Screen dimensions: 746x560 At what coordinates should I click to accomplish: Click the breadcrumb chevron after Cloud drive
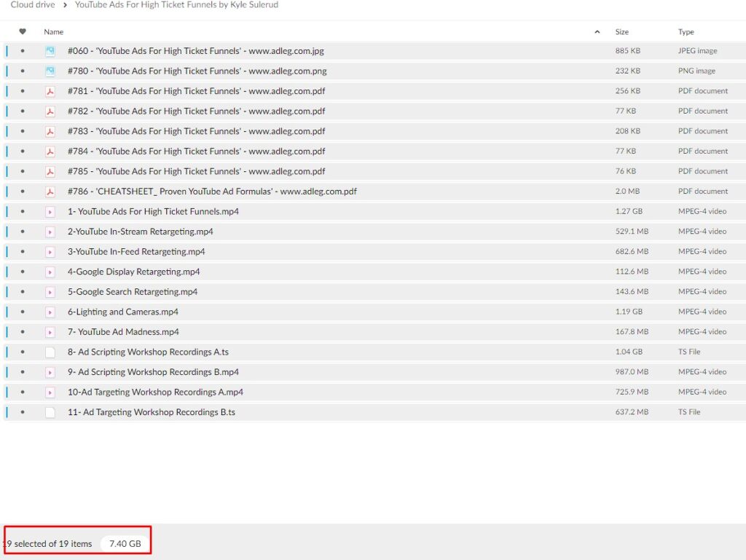coord(66,4)
